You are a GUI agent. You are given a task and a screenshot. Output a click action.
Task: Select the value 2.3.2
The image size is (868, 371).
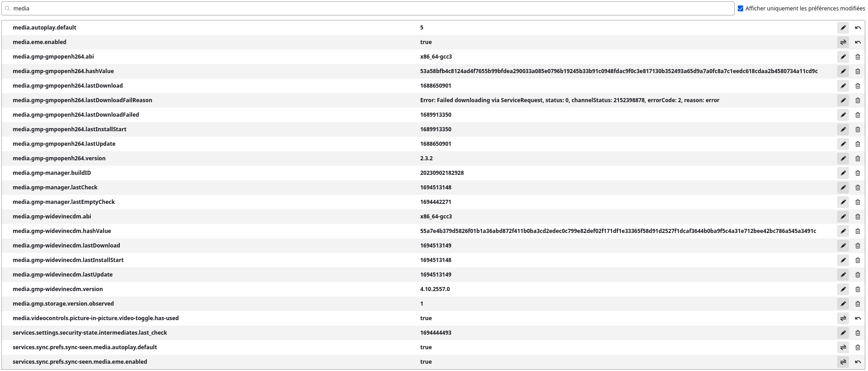(x=427, y=158)
